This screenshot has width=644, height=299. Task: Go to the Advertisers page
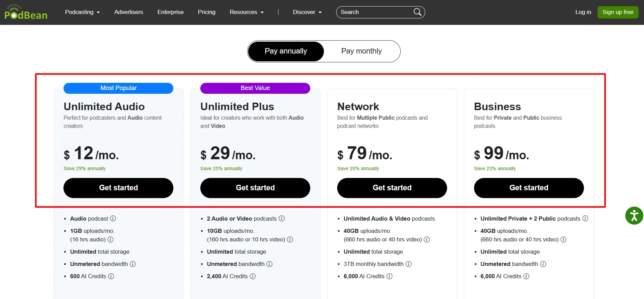tap(129, 12)
